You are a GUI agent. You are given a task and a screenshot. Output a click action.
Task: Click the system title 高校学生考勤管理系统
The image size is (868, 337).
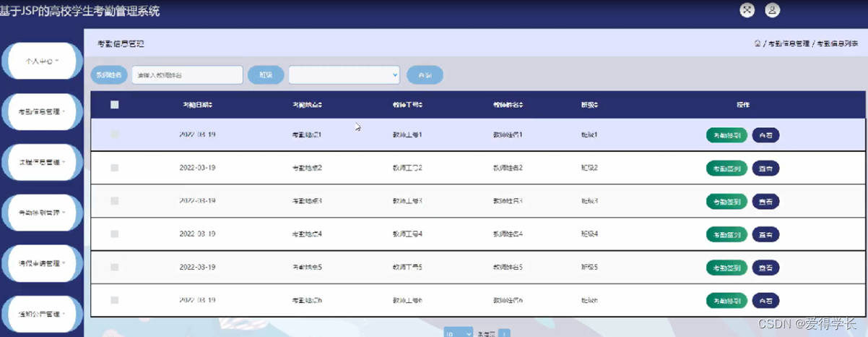pyautogui.click(x=105, y=11)
